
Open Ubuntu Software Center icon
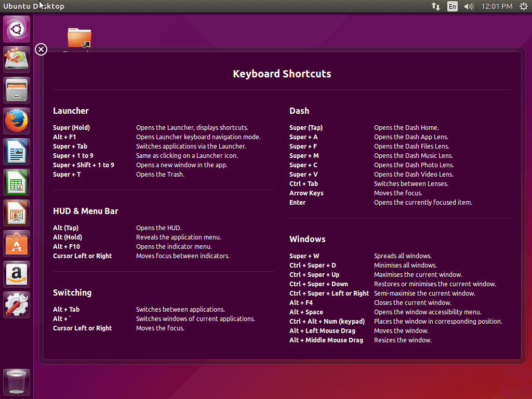click(17, 244)
